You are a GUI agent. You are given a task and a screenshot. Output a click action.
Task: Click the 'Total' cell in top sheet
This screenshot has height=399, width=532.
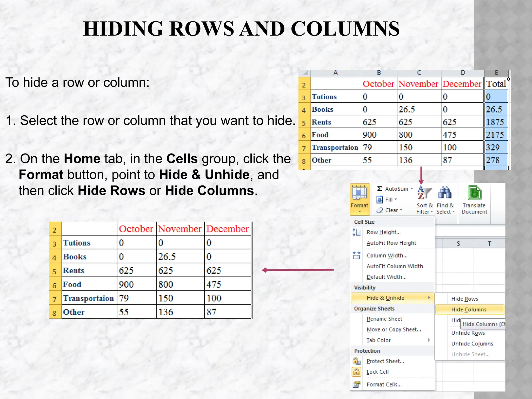pos(496,84)
